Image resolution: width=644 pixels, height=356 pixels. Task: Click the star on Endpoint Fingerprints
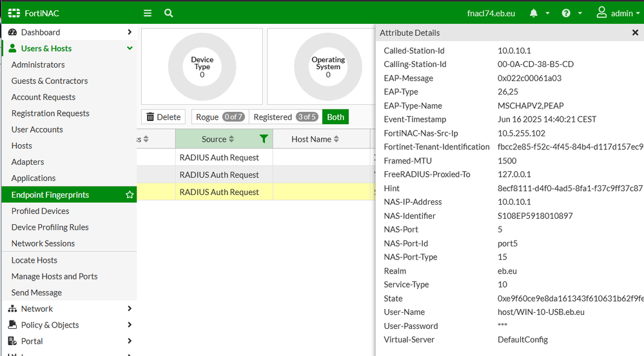pos(130,194)
